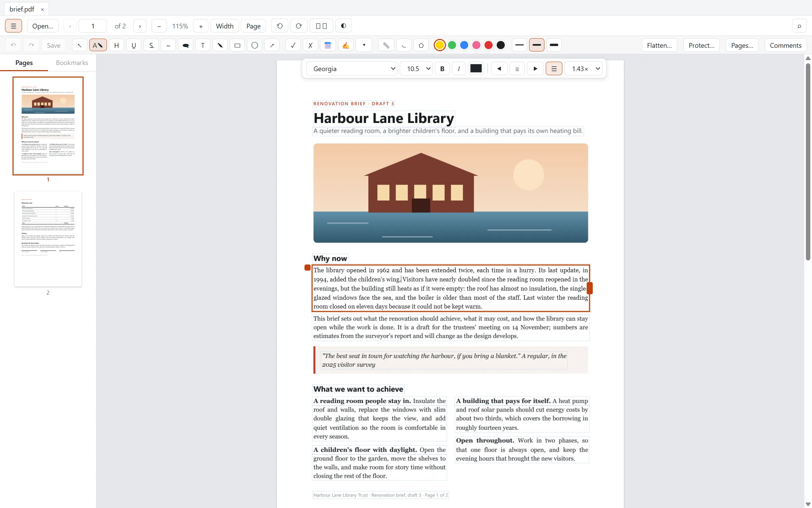The height and width of the screenshot is (508, 812).
Task: Open page 2 thumbnail
Action: (48, 239)
